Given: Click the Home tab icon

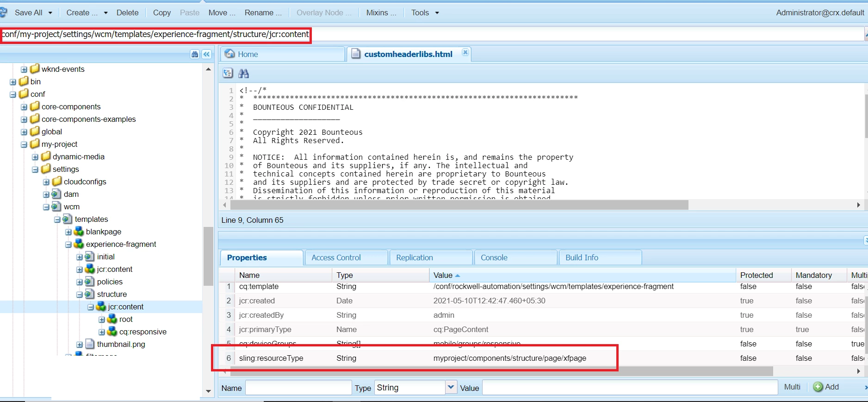Looking at the screenshot, I should [x=229, y=54].
